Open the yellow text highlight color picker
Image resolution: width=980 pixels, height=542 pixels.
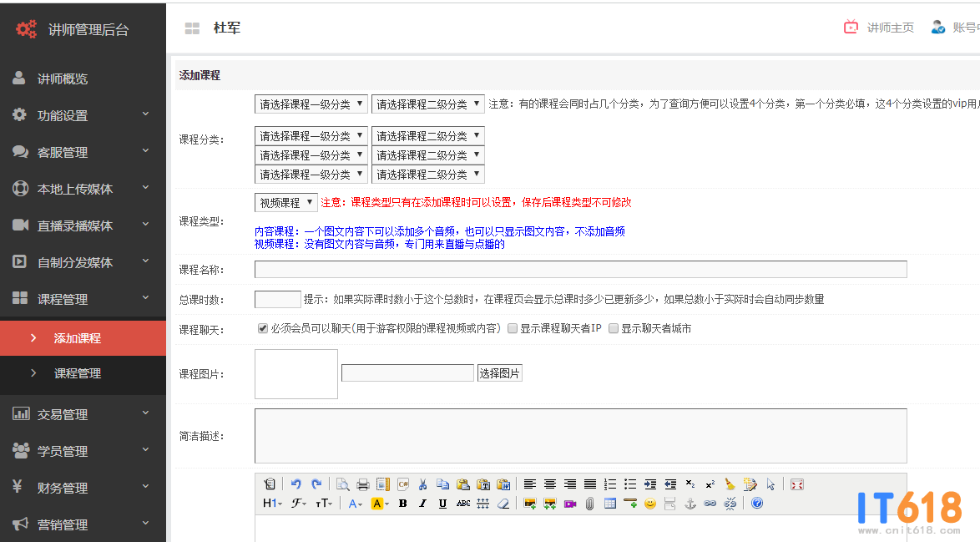(380, 504)
